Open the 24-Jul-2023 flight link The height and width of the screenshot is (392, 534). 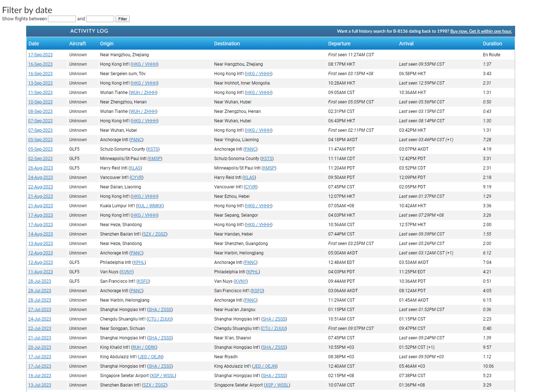coord(40,319)
